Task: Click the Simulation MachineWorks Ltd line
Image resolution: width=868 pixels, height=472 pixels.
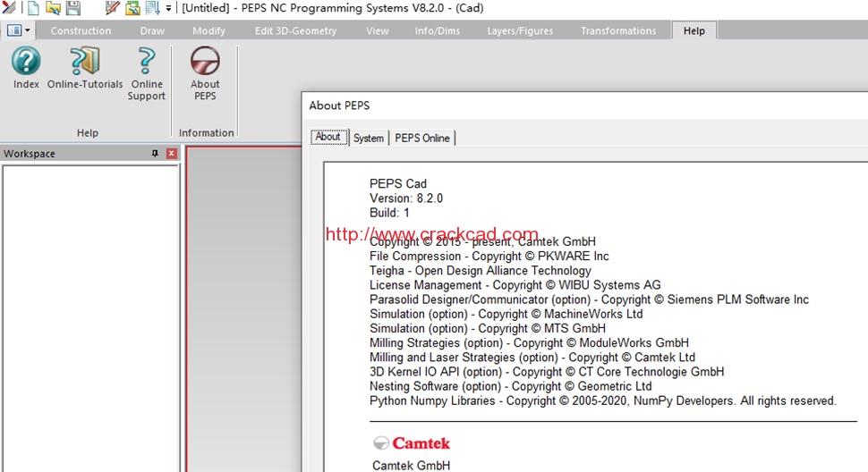Action: point(506,314)
